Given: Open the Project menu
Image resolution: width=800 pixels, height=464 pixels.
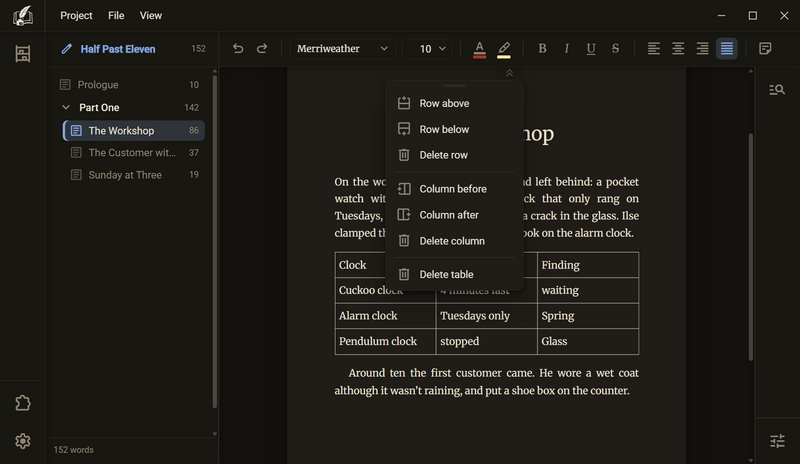Looking at the screenshot, I should click(x=76, y=15).
